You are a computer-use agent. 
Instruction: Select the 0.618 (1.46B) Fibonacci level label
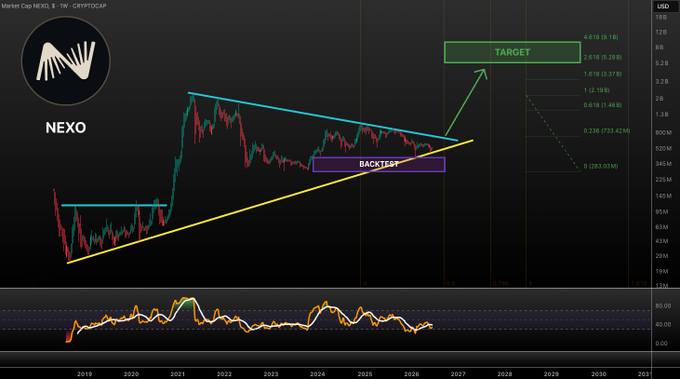[603, 105]
